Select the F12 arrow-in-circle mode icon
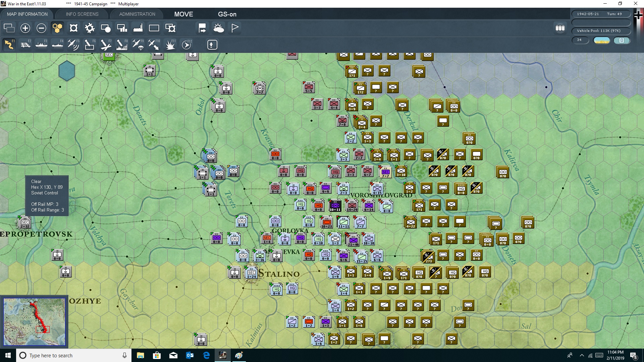 pyautogui.click(x=186, y=45)
